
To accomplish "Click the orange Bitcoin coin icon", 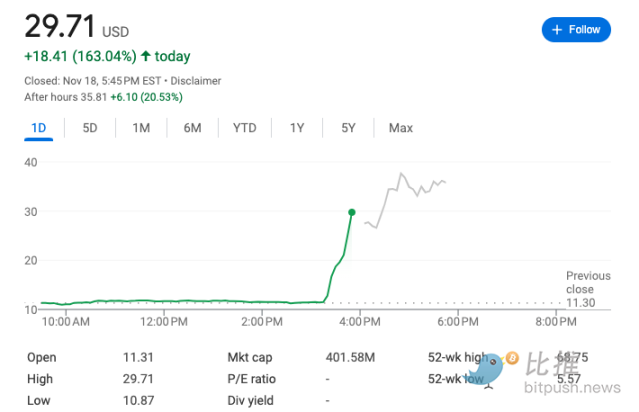I will pos(511,356).
